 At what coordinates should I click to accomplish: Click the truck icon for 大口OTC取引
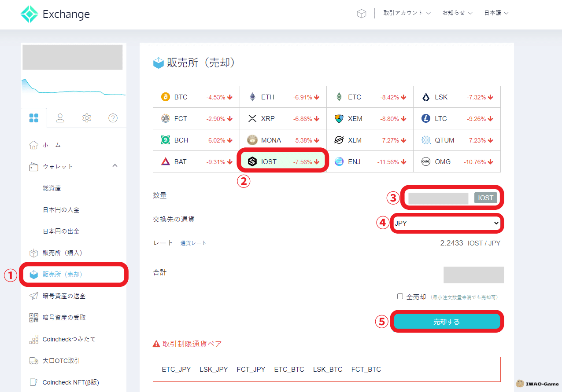point(33,361)
